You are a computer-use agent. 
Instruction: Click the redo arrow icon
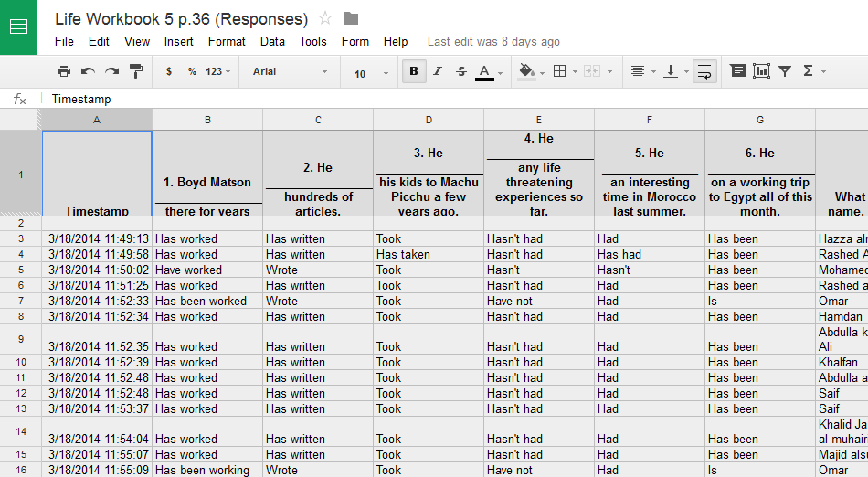point(111,71)
